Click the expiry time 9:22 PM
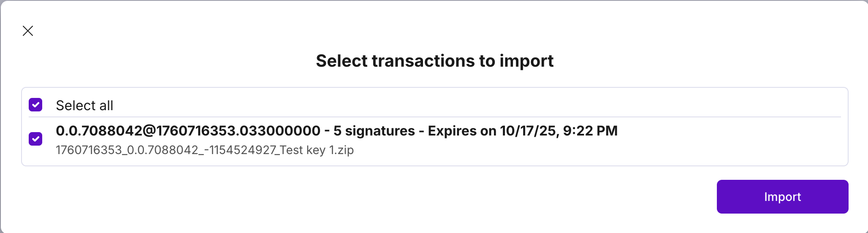The width and height of the screenshot is (868, 233). click(x=590, y=131)
